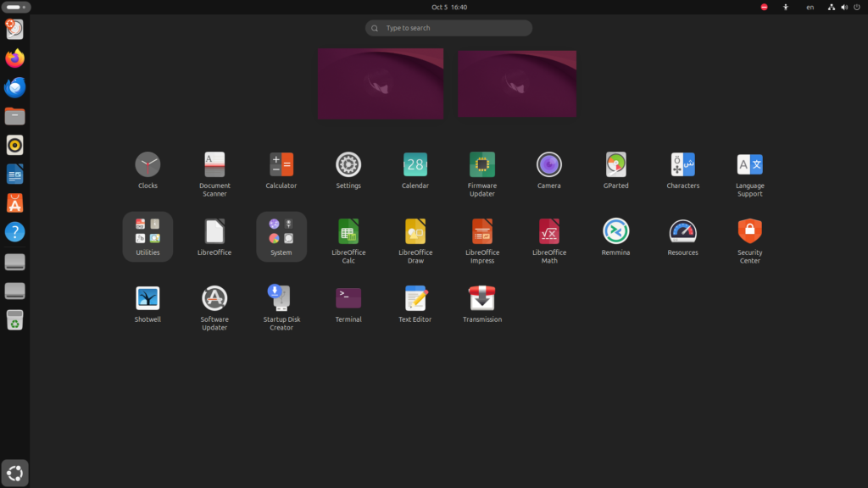Launch LibreOffice Draw
The image size is (868, 488).
pyautogui.click(x=415, y=241)
